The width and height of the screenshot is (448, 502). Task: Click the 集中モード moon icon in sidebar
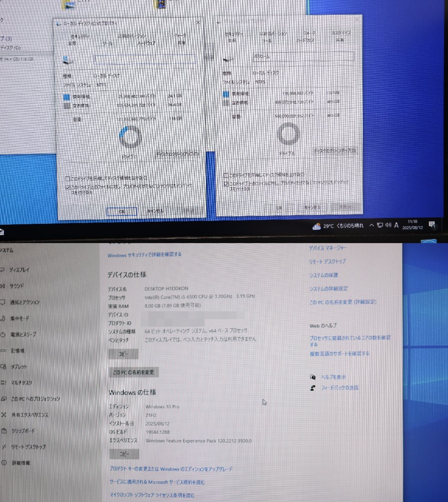3,319
